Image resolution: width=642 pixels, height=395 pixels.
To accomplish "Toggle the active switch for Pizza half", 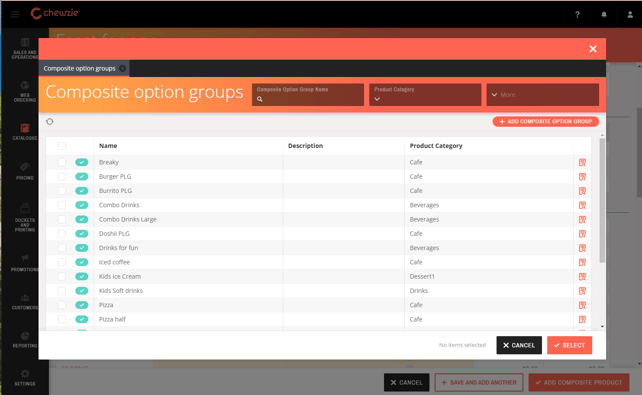I will click(81, 319).
